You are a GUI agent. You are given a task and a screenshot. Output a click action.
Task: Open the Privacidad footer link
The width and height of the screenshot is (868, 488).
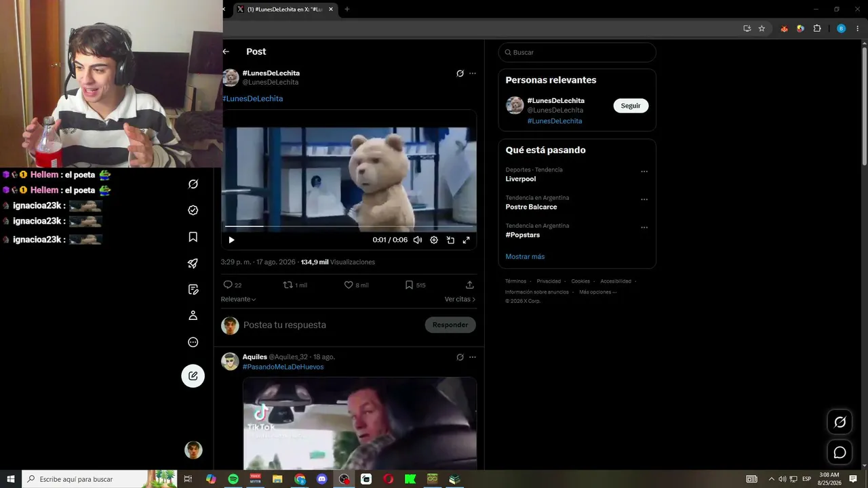tap(549, 281)
